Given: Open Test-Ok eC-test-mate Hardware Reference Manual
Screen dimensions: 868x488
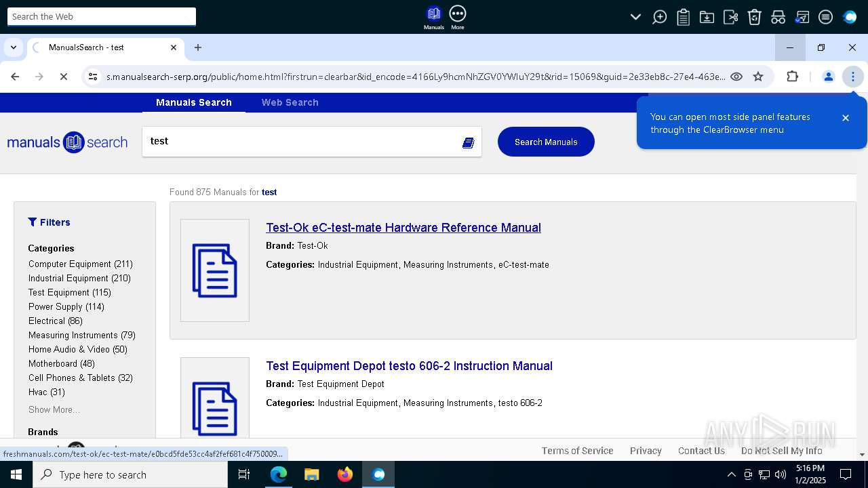Looking at the screenshot, I should tap(403, 228).
